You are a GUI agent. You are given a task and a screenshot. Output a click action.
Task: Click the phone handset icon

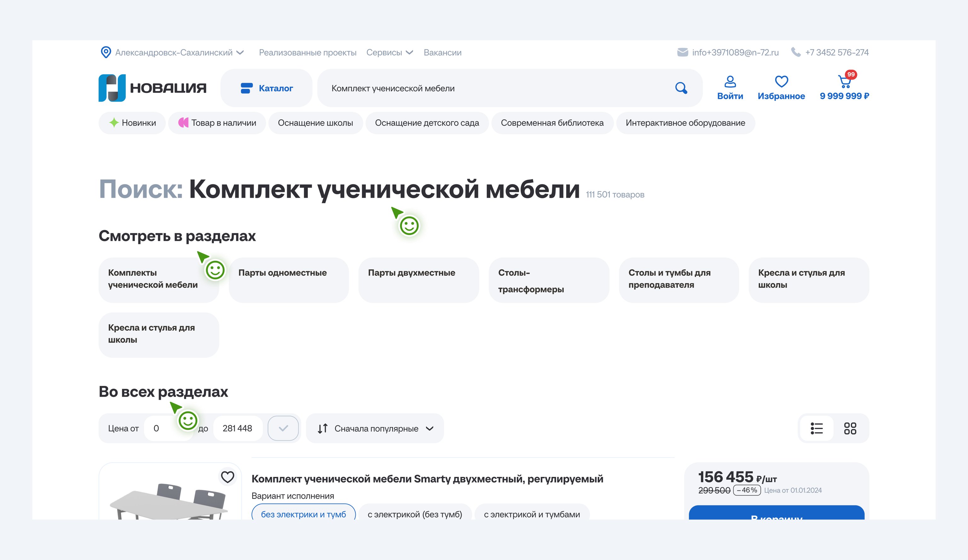(796, 52)
